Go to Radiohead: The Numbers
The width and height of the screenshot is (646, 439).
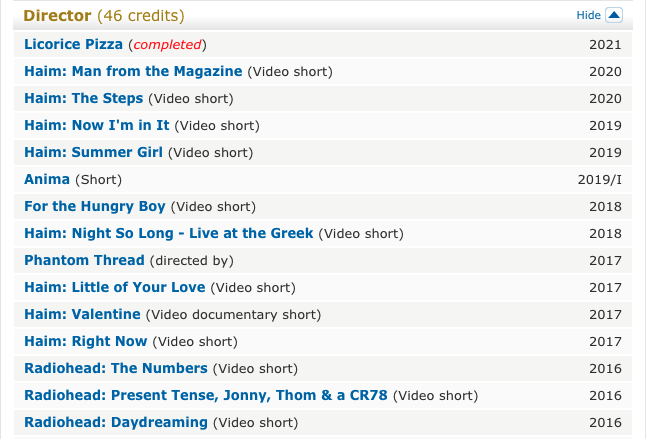pyautogui.click(x=116, y=368)
